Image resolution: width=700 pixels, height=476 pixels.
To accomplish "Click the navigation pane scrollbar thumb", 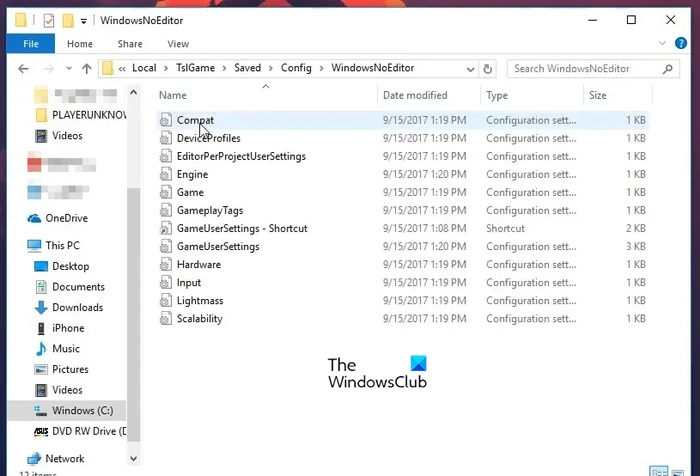I will click(133, 314).
